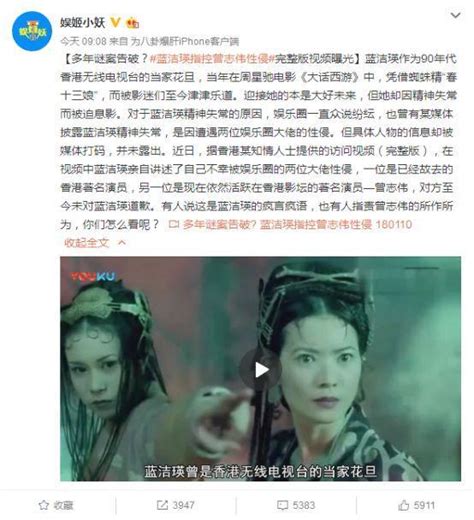
Task: Click the subtitle text on the video
Action: point(260,471)
